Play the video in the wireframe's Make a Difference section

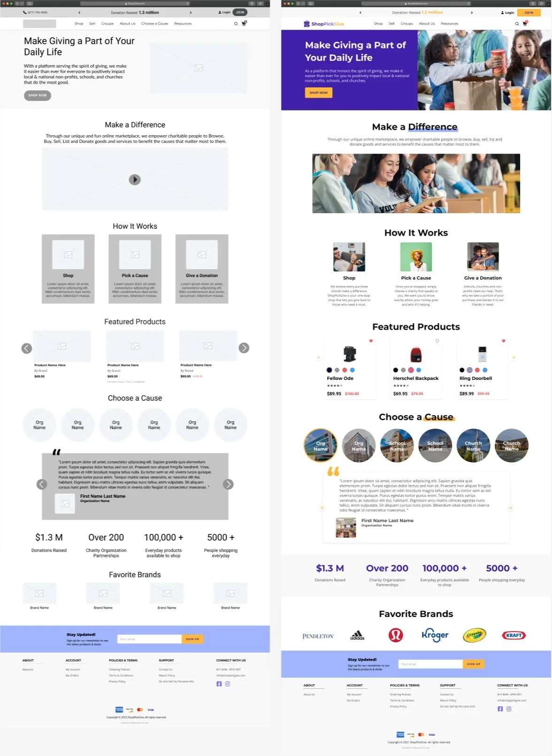pyautogui.click(x=135, y=179)
